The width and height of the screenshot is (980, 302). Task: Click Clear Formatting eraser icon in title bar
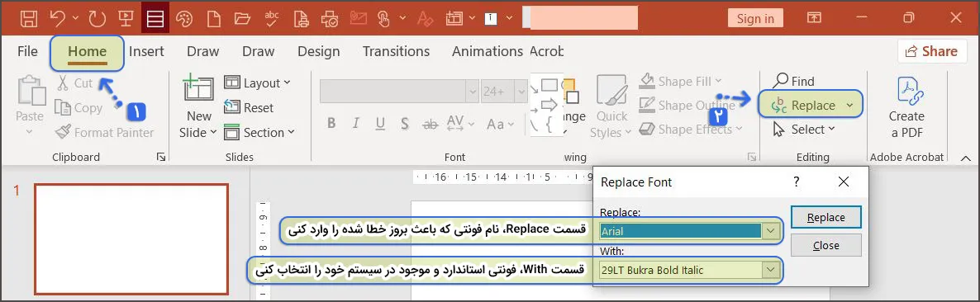click(x=426, y=19)
